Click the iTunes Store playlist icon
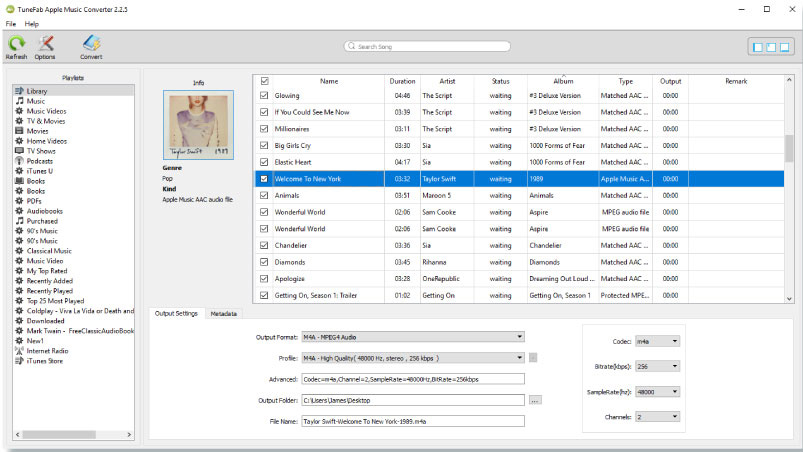Screen dimensions: 803x452 tap(19, 361)
